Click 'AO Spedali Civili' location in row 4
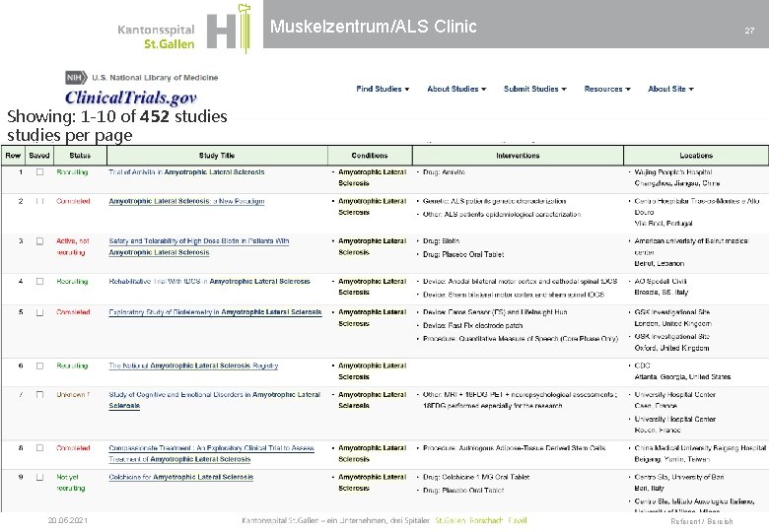The image size is (769, 532). (x=661, y=281)
